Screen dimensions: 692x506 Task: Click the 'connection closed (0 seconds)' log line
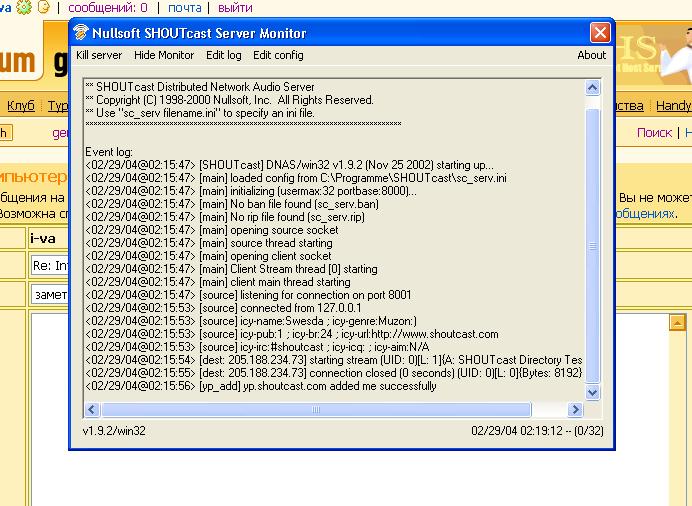pyautogui.click(x=334, y=373)
